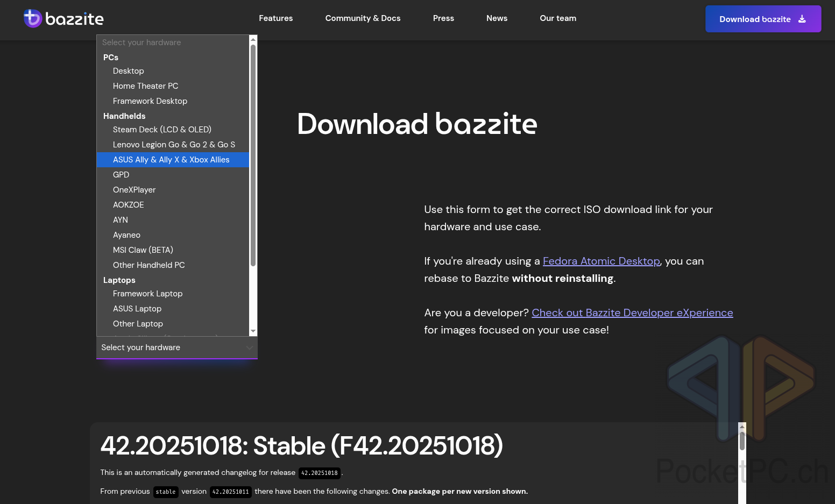Image resolution: width=835 pixels, height=504 pixels.
Task: Select ASUS Ally & Ally X option
Action: click(171, 160)
